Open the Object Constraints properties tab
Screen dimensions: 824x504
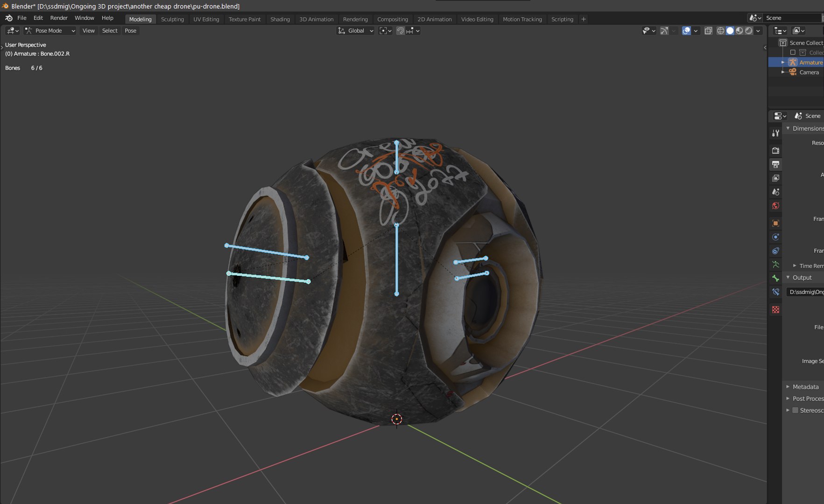(775, 251)
